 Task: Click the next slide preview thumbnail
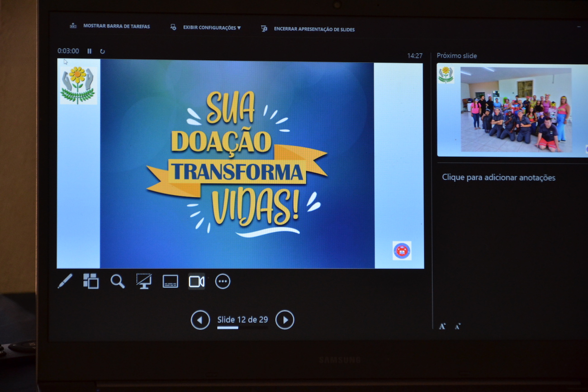(512, 110)
